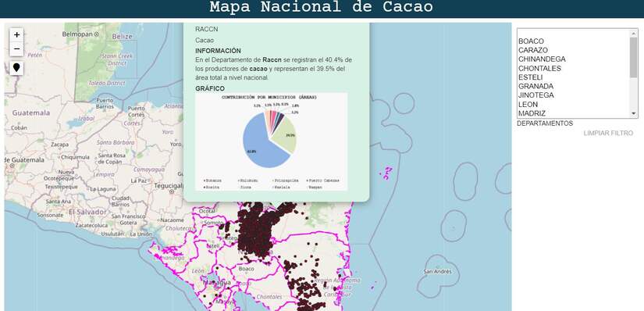
Task: Zoom out of the map
Action: point(17,49)
